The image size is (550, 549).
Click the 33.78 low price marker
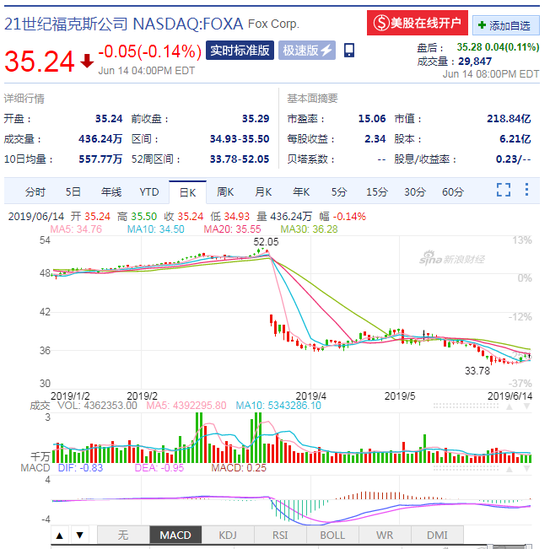[x=477, y=370]
